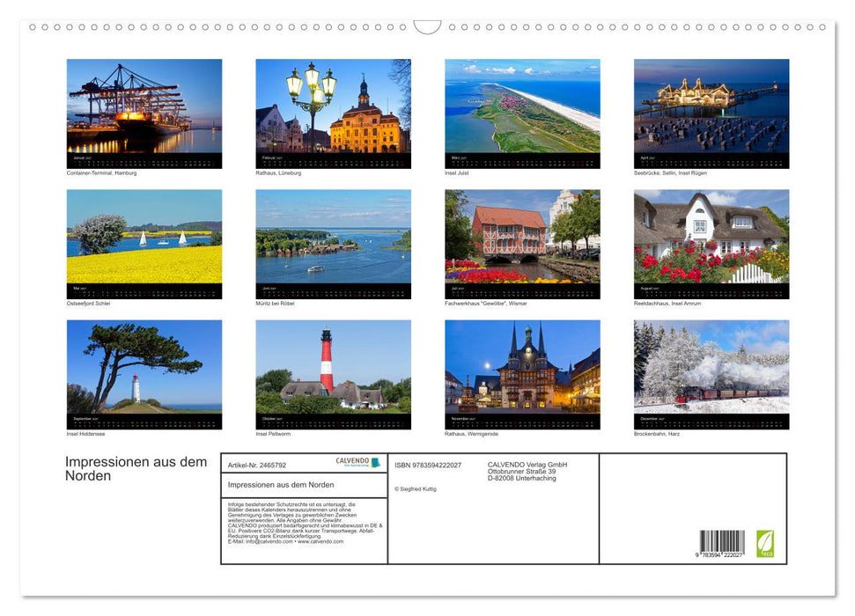Click the 'Insel Juist' caption
Image resolution: width=855 pixels, height=616 pixels.
[456, 172]
